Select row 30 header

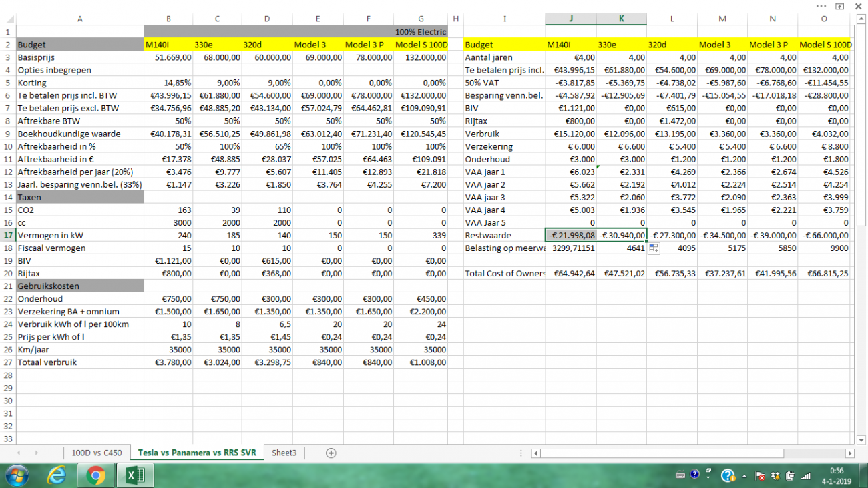(8, 401)
